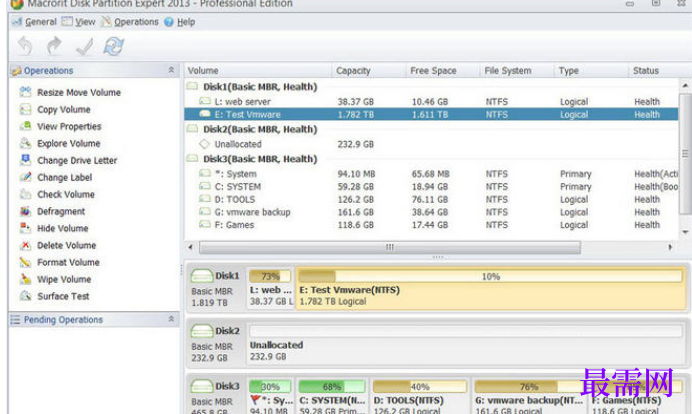The image size is (692, 414).
Task: Choose Resize Move Volume operation
Action: click(x=79, y=92)
